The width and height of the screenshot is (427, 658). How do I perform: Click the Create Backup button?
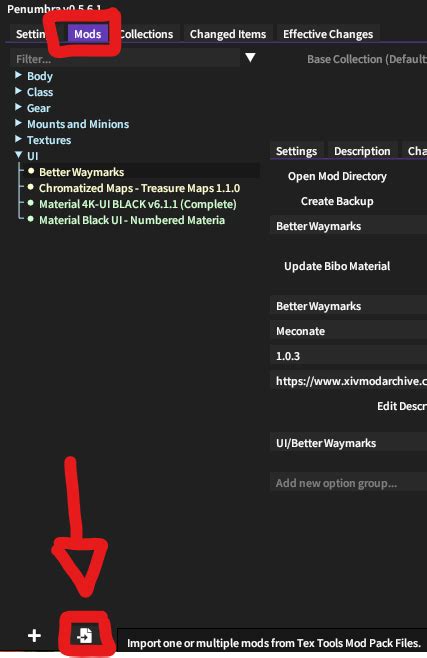(x=337, y=201)
